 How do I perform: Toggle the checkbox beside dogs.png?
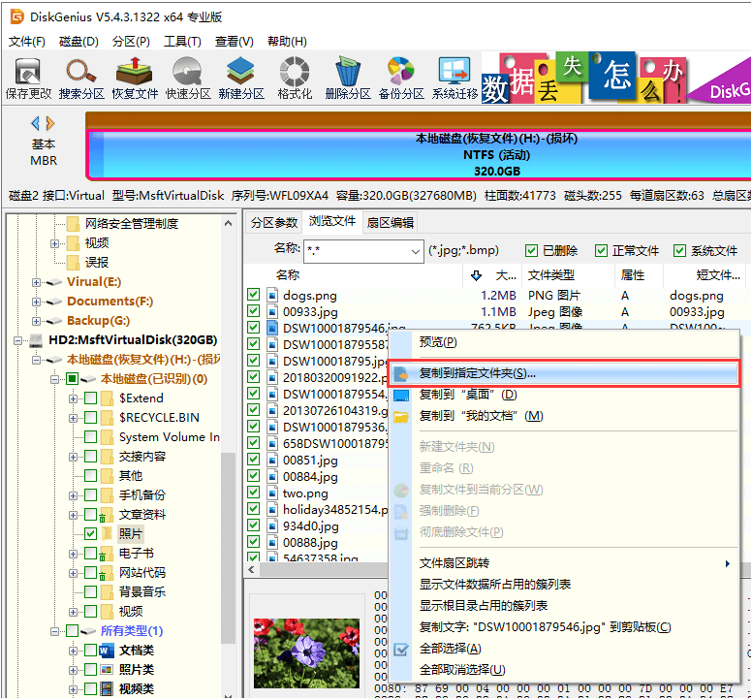[254, 296]
